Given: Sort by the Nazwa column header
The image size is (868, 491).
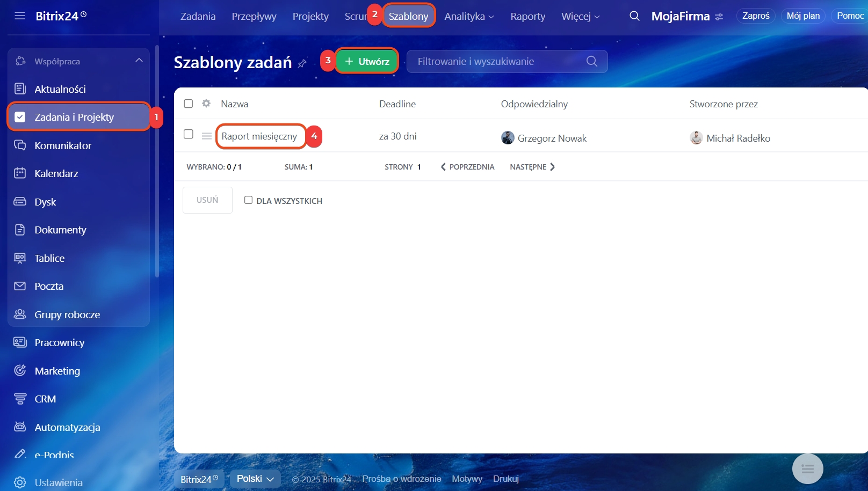Looking at the screenshot, I should 235,104.
